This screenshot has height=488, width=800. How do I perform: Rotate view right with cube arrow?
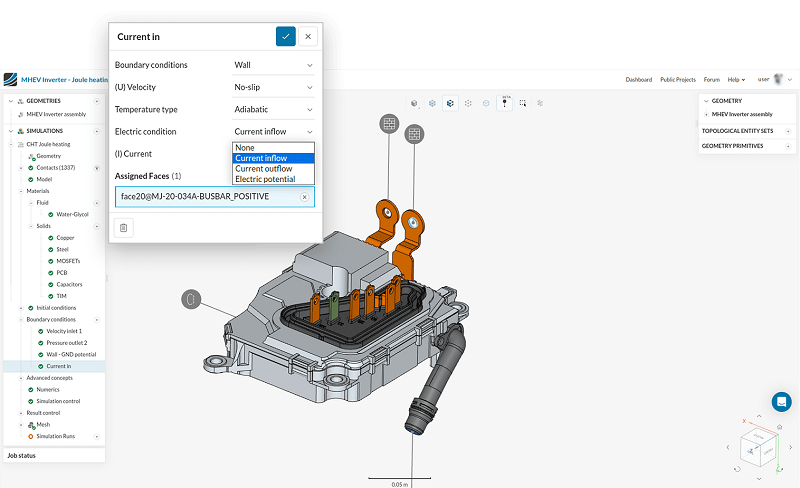[790, 448]
